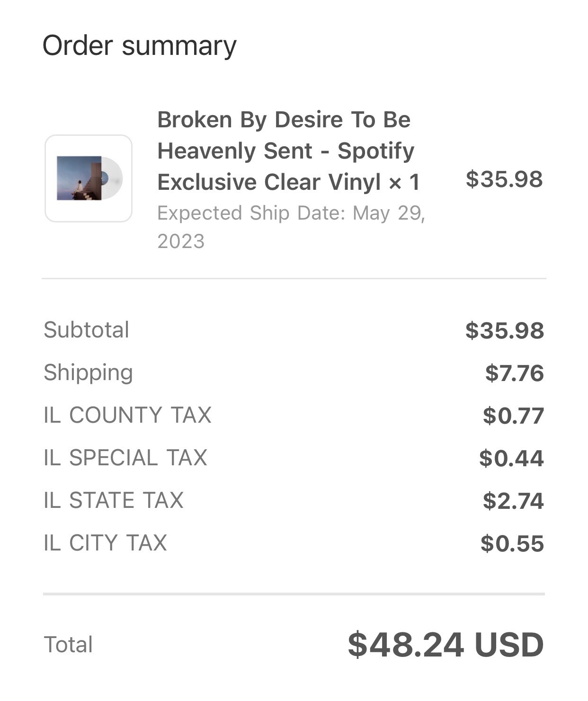
Task: Open the vinyl album cover thumbnail
Action: coord(89,178)
